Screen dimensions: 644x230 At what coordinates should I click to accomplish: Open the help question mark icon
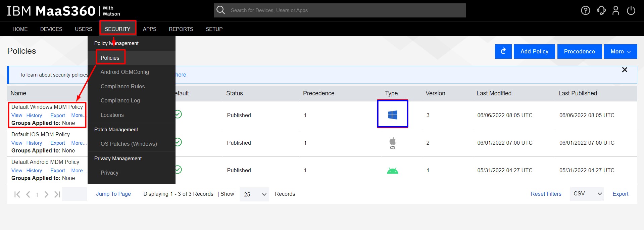coord(585,11)
